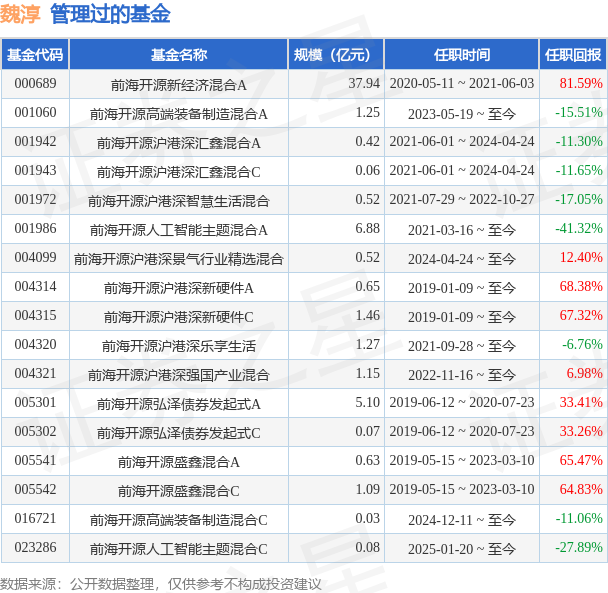Select fund name 前海开源人工智能主题混合A
The image size is (608, 593).
pyautogui.click(x=179, y=230)
